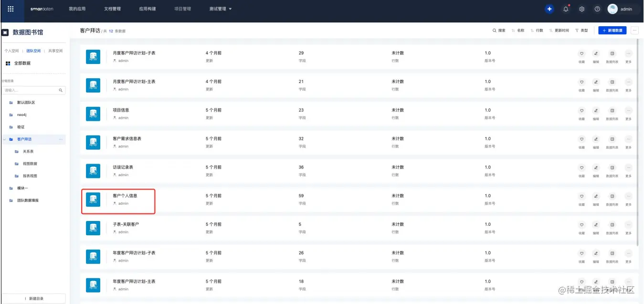
Task: Open data list for 访谈记录表
Action: pos(612,168)
